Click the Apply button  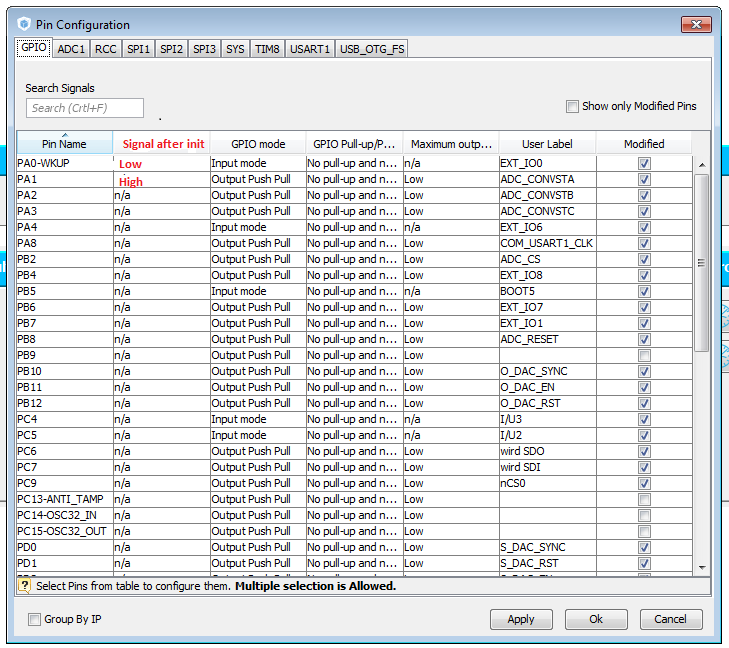[521, 619]
